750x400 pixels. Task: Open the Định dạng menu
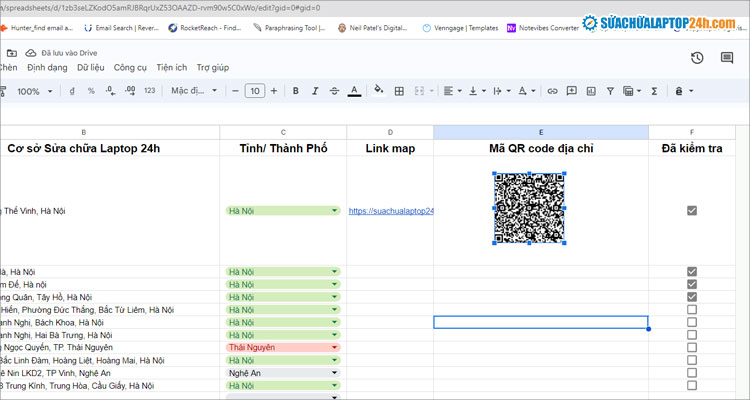(47, 67)
